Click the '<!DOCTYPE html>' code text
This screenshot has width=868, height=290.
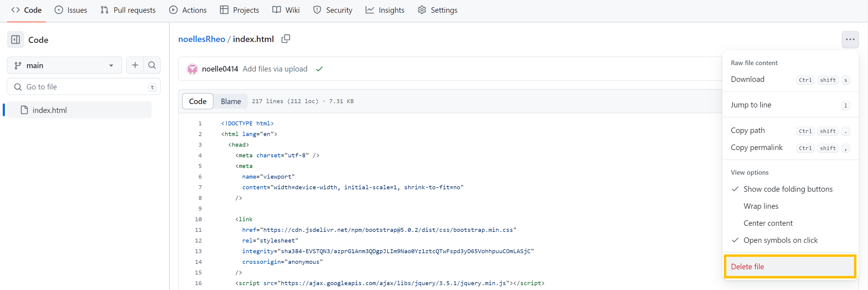click(247, 124)
